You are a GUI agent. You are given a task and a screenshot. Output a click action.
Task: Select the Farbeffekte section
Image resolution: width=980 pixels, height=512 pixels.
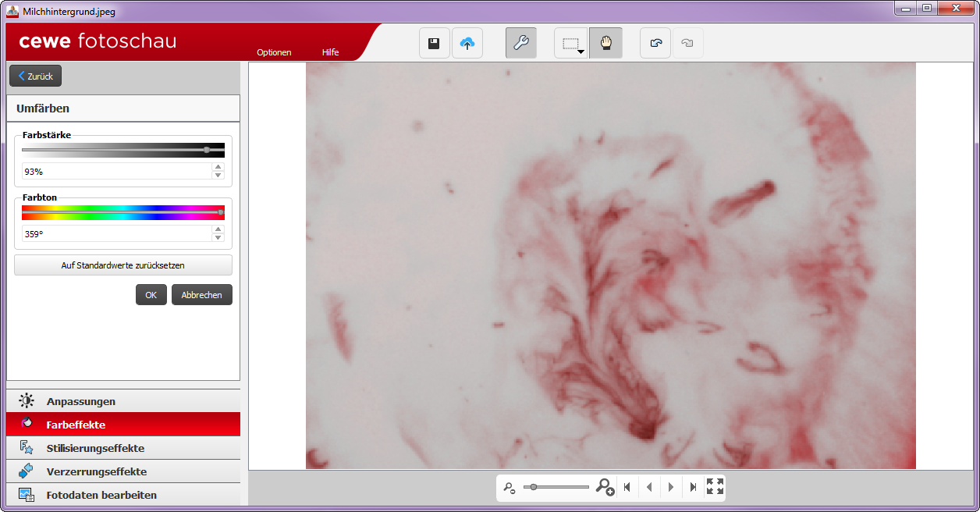pyautogui.click(x=123, y=425)
